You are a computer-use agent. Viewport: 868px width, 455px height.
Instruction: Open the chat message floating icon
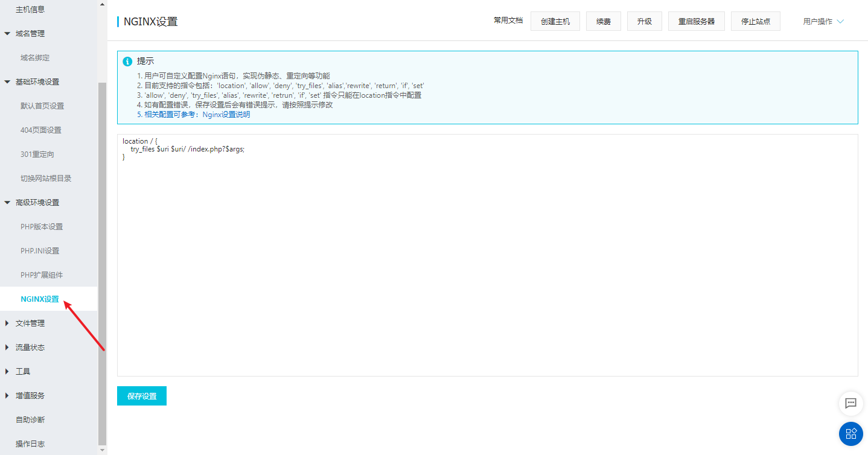(x=850, y=403)
